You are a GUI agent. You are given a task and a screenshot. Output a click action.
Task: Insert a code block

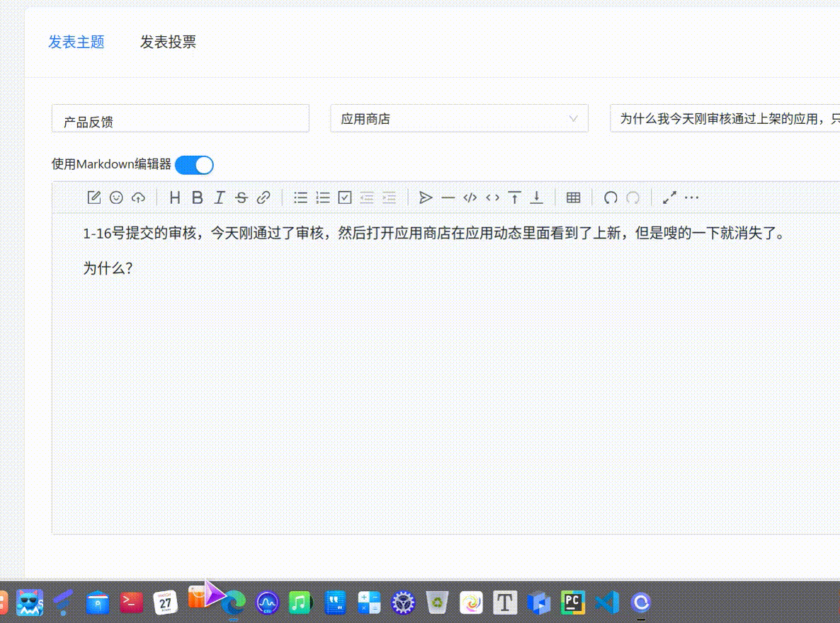pos(470,198)
